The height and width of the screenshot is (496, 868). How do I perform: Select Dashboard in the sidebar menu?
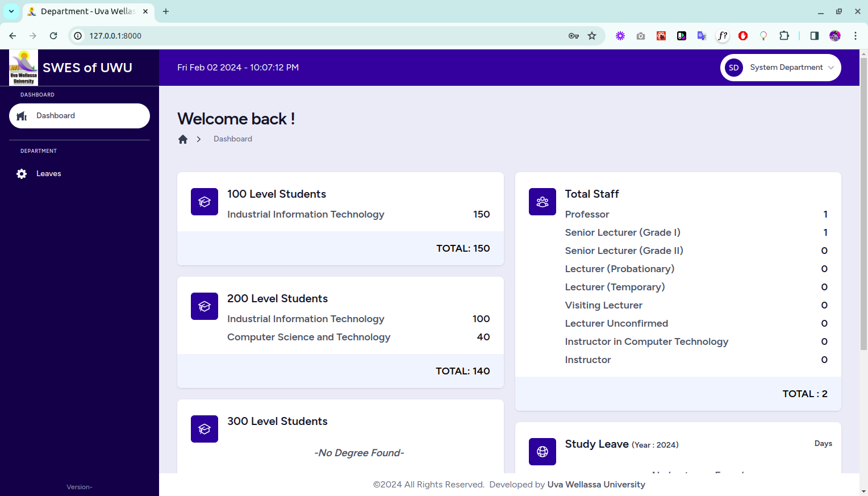[x=80, y=116]
